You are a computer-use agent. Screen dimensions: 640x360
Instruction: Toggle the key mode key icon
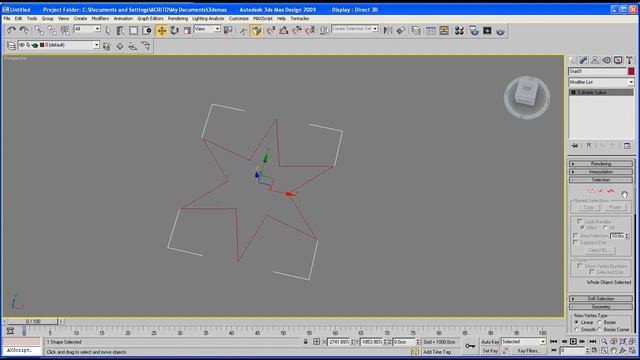470,346
